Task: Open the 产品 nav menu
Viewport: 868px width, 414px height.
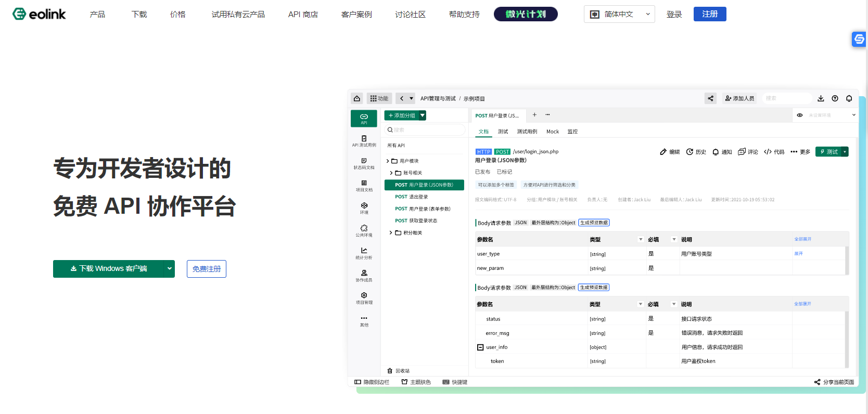Action: pyautogui.click(x=97, y=14)
